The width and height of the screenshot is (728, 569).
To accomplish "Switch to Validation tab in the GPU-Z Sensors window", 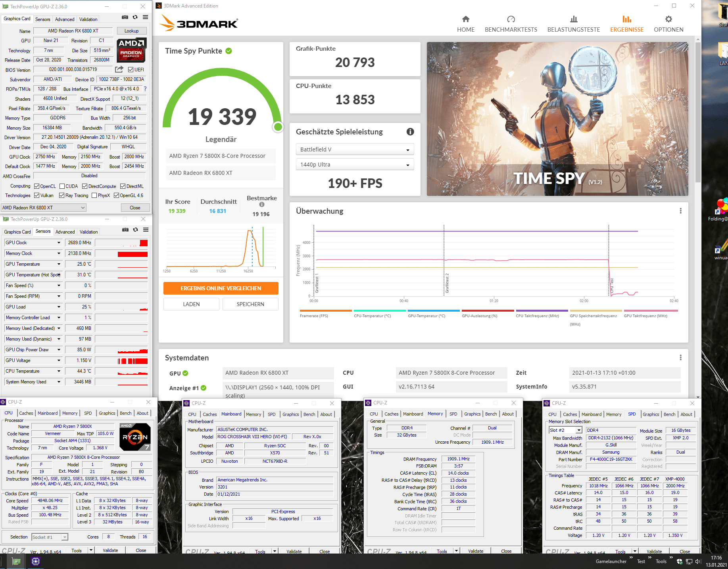I will click(x=88, y=232).
